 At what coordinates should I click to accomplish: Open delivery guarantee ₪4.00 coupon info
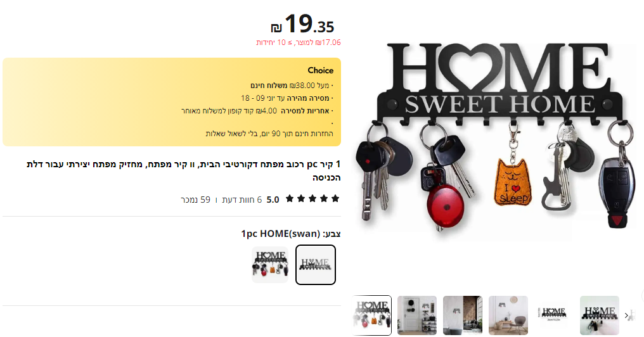[257, 111]
